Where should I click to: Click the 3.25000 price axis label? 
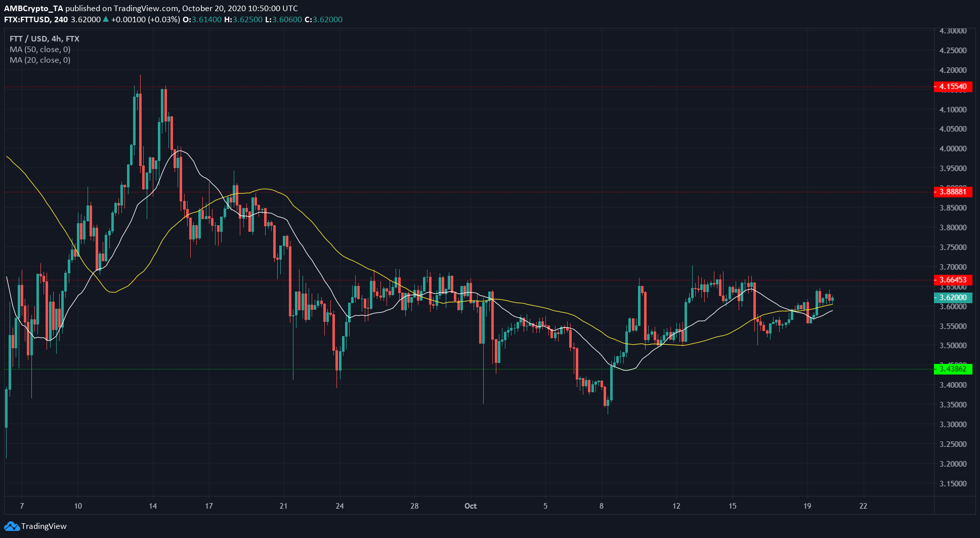953,444
